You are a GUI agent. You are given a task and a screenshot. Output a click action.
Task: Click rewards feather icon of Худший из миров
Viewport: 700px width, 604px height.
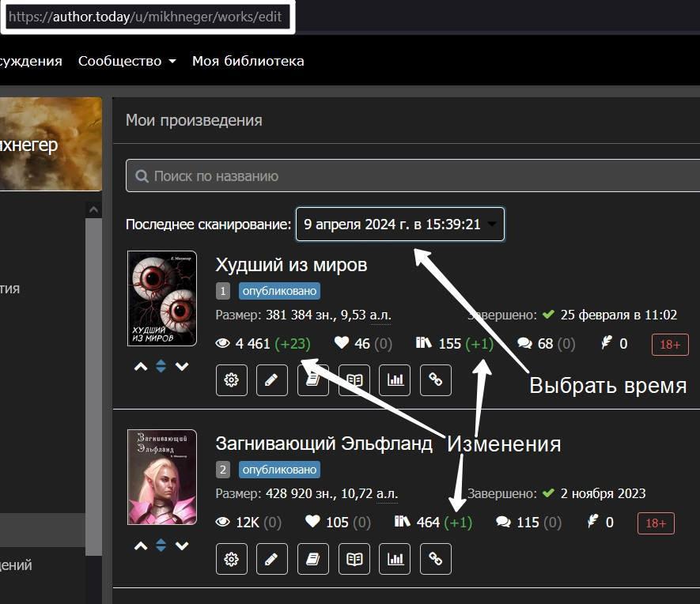point(607,342)
